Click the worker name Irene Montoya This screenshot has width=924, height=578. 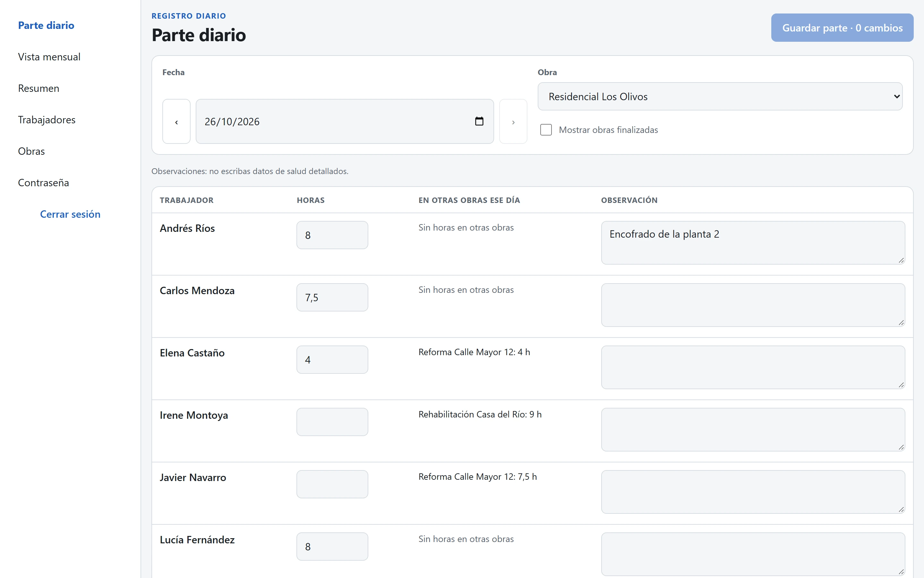pyautogui.click(x=193, y=415)
